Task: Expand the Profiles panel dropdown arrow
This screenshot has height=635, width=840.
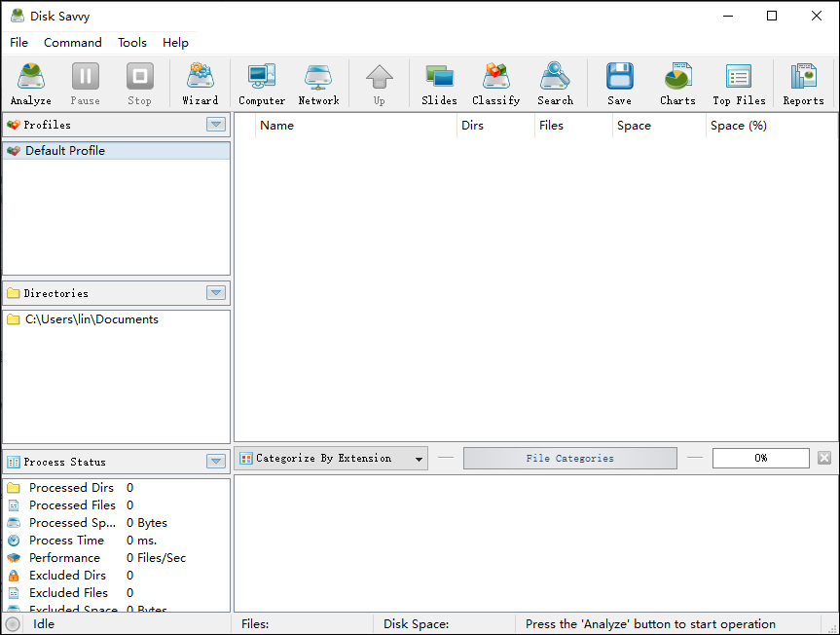Action: tap(216, 125)
